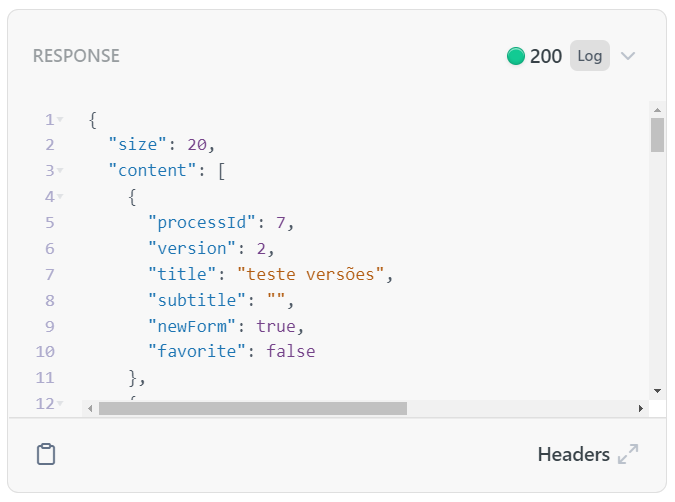Collapse response panel with chevron

pyautogui.click(x=628, y=56)
